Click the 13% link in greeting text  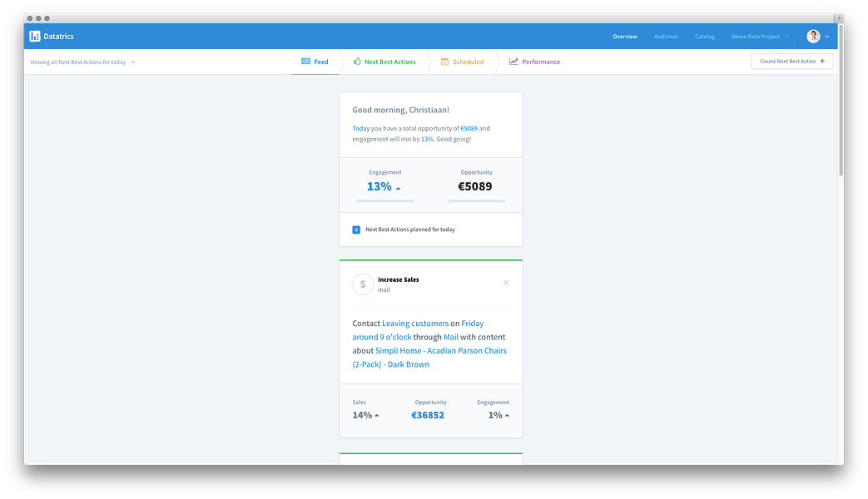click(427, 139)
